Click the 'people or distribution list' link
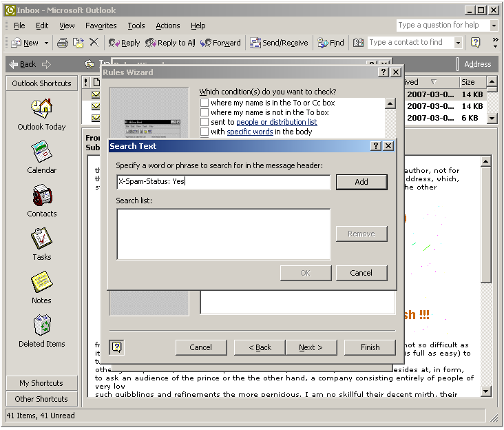Screen dimensions: 504x430 click(x=276, y=122)
